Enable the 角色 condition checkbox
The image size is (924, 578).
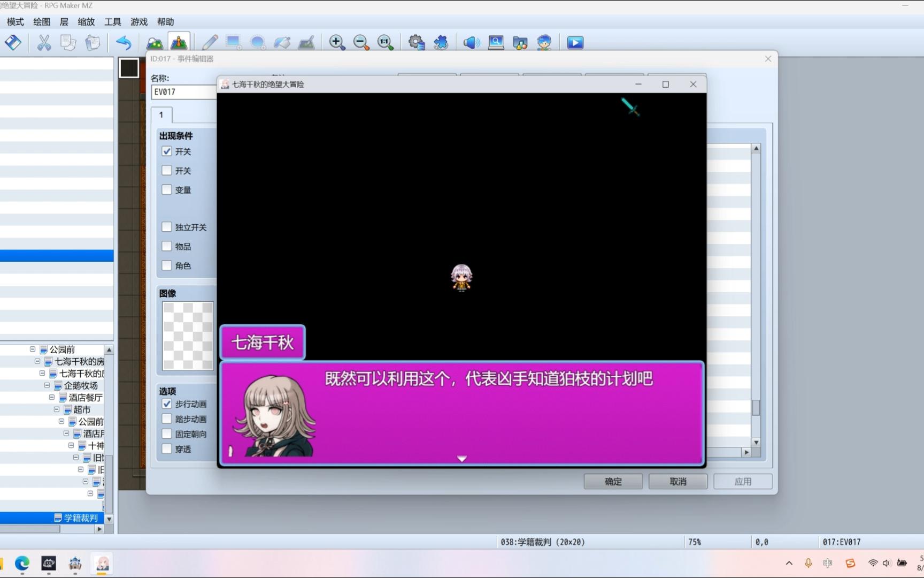click(167, 265)
